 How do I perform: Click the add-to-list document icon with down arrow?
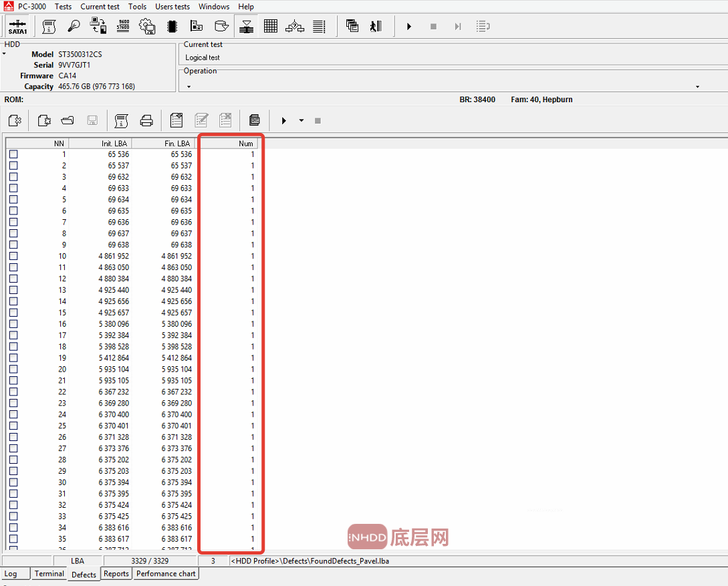(x=176, y=120)
